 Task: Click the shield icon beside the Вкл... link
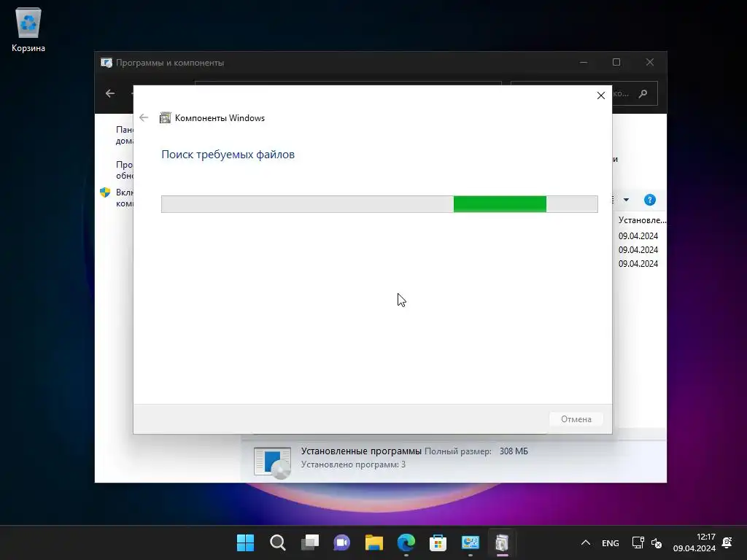[105, 192]
